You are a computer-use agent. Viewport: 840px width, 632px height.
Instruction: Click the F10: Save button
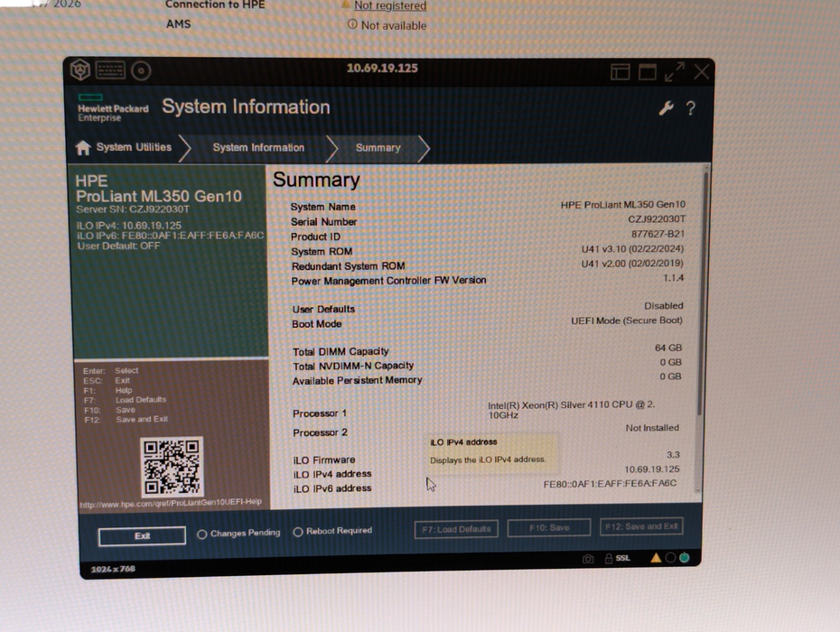[x=549, y=528]
